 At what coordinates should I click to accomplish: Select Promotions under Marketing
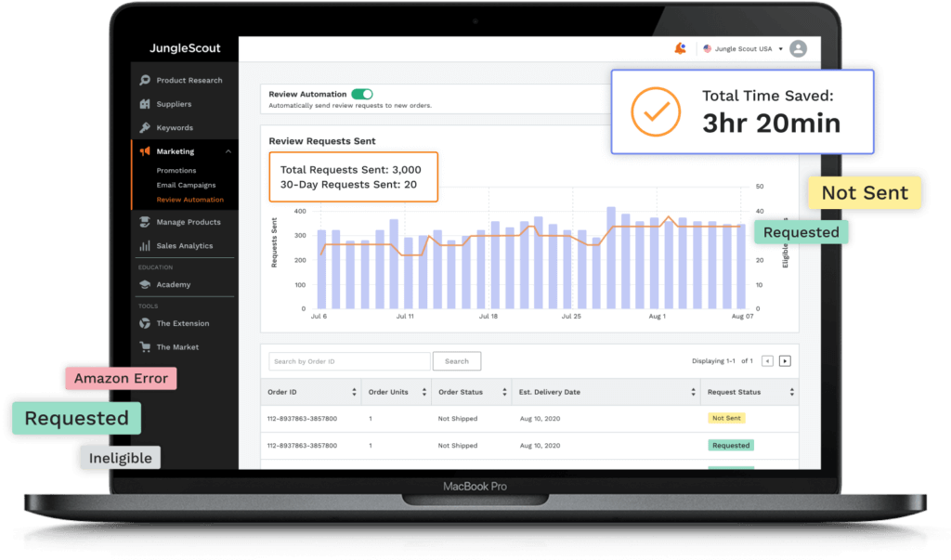click(176, 171)
